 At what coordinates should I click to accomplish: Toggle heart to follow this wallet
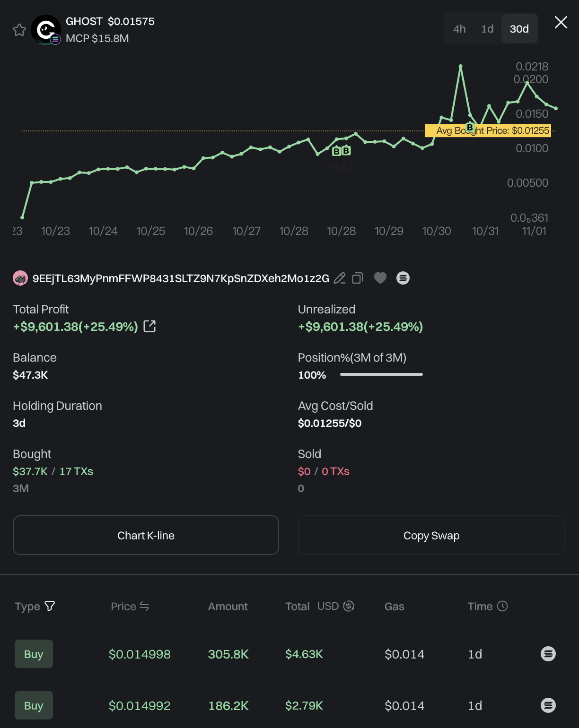click(380, 278)
